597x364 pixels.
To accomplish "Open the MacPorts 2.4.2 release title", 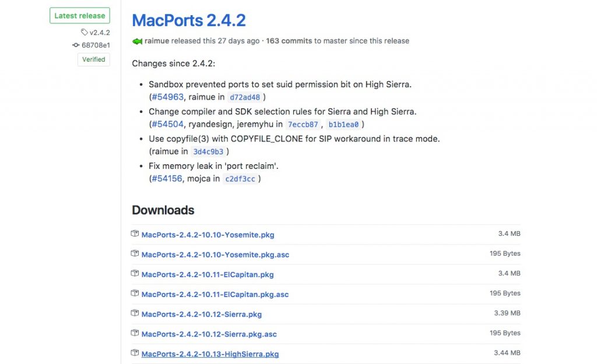I will (x=189, y=20).
